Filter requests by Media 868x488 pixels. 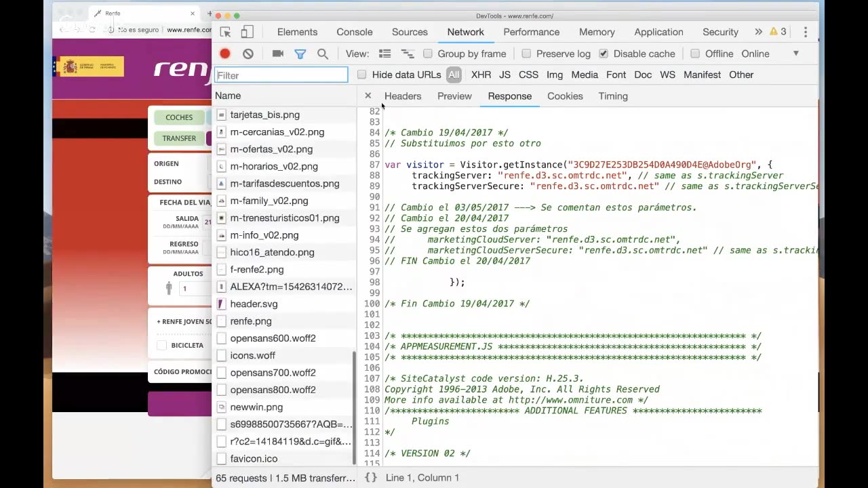585,75
